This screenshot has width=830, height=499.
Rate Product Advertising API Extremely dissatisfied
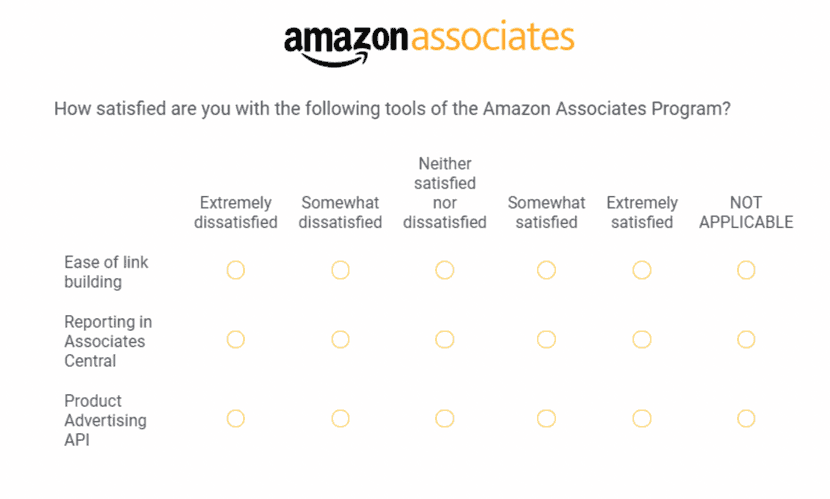click(x=236, y=418)
